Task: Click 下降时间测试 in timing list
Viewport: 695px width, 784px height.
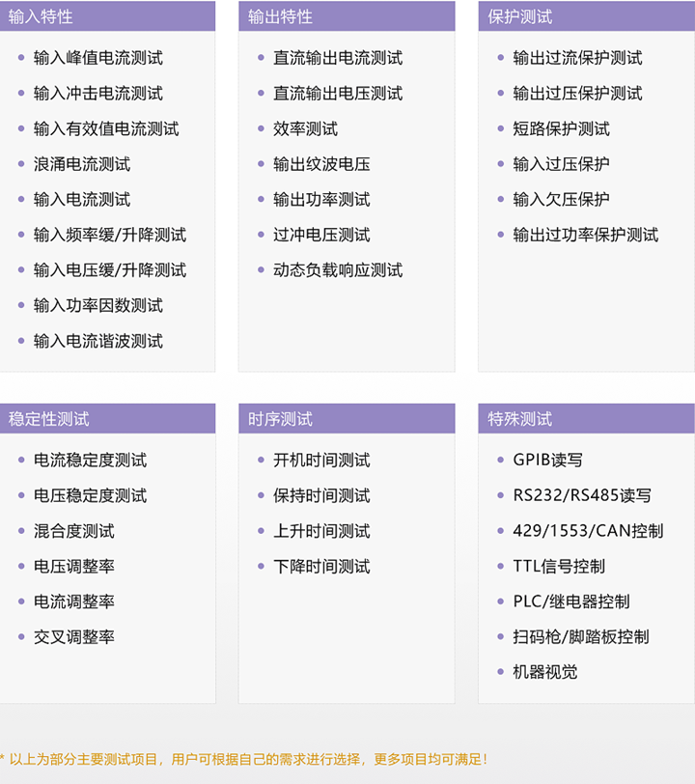Action: coord(321,567)
